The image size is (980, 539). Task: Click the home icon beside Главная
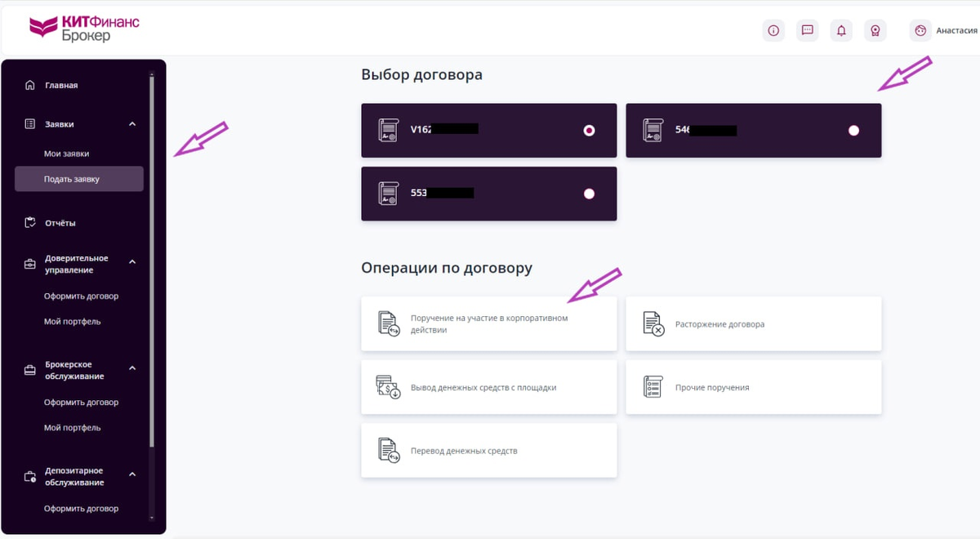click(30, 85)
